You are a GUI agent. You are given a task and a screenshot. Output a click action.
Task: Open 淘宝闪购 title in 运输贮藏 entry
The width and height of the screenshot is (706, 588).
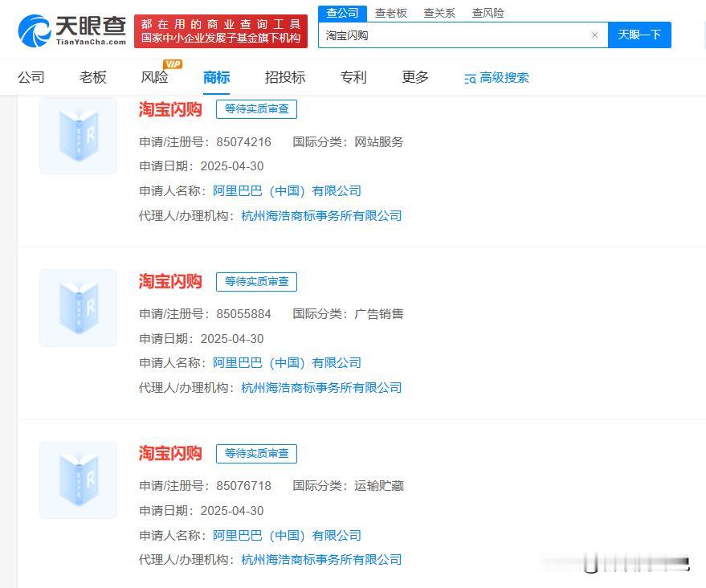click(170, 453)
